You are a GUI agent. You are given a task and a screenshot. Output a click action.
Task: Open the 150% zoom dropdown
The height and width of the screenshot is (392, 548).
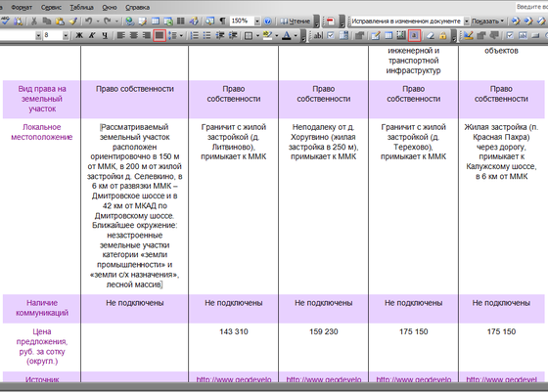tap(257, 22)
